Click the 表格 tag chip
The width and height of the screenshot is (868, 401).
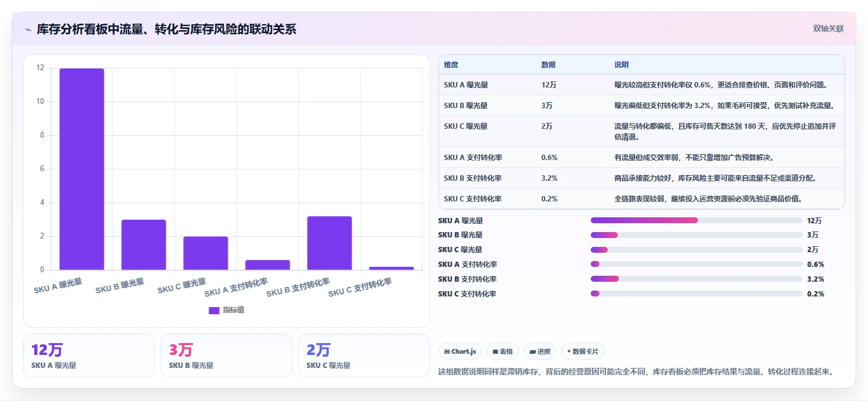point(503,351)
